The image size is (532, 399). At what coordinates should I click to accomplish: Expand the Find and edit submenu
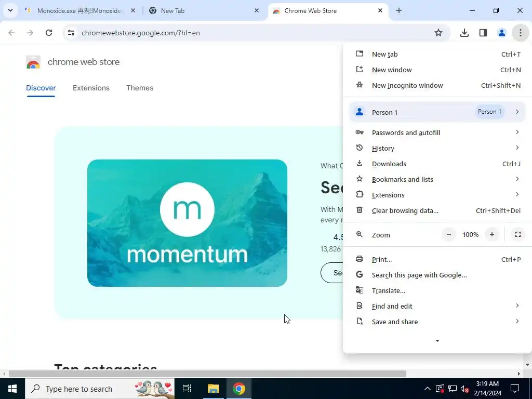[x=437, y=307]
